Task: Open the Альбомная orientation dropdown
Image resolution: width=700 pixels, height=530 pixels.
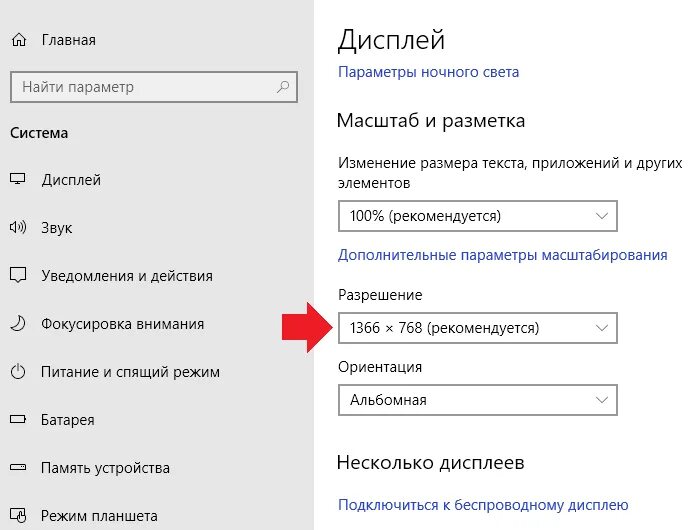Action: point(478,400)
